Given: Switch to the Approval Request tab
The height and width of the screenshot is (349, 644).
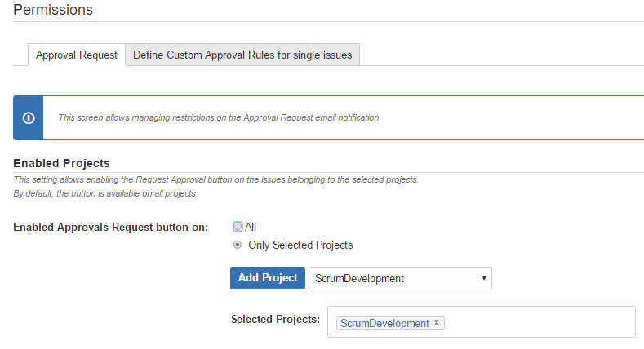Looking at the screenshot, I should pyautogui.click(x=77, y=55).
